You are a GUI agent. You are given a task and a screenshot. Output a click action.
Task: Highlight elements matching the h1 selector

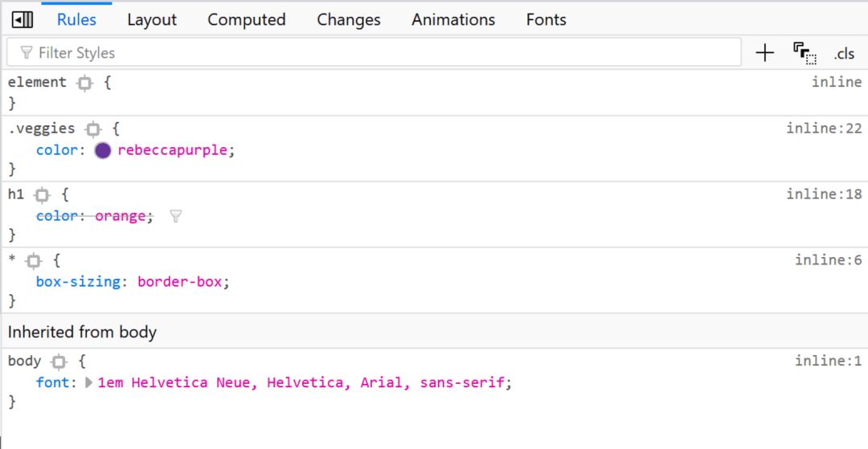(42, 195)
